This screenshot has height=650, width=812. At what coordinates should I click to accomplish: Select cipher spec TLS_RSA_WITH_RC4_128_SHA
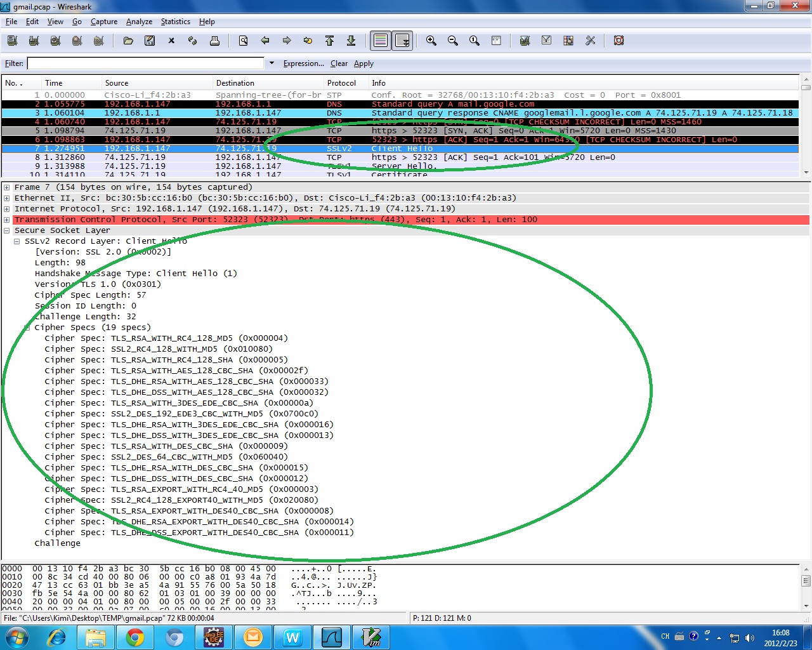pos(166,360)
